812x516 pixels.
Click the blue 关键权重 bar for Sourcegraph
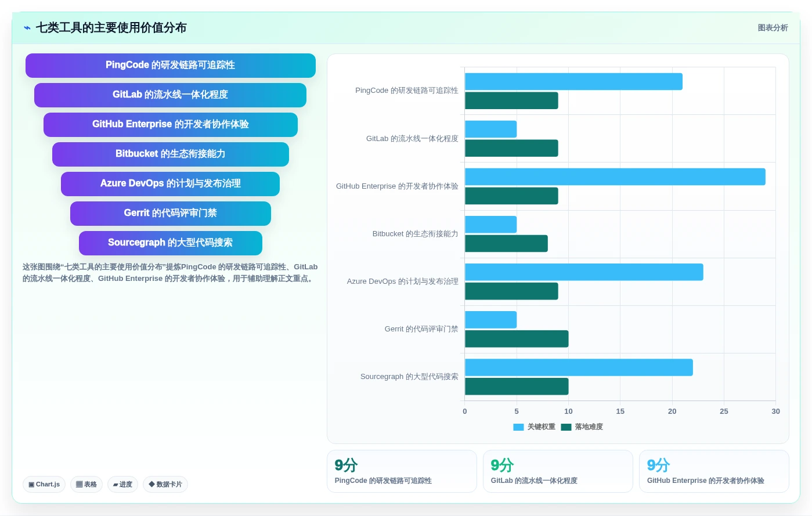[579, 367]
